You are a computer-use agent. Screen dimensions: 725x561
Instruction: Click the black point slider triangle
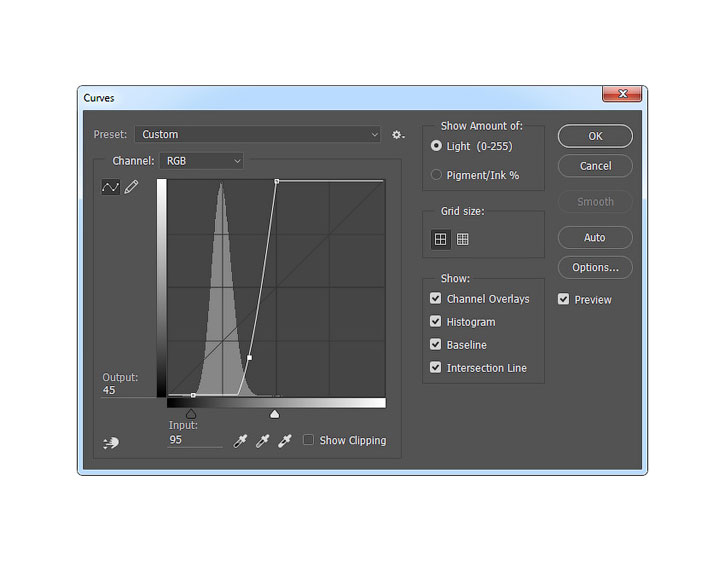point(190,414)
